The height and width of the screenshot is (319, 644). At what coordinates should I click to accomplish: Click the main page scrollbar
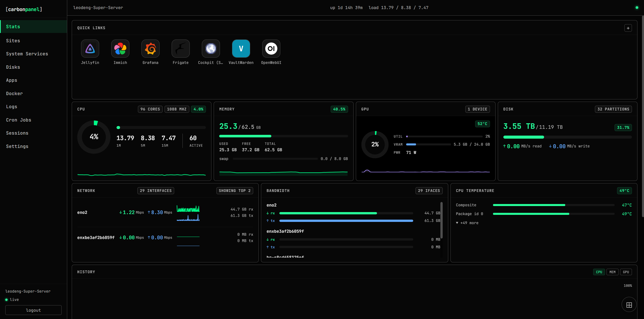(x=643, y=116)
